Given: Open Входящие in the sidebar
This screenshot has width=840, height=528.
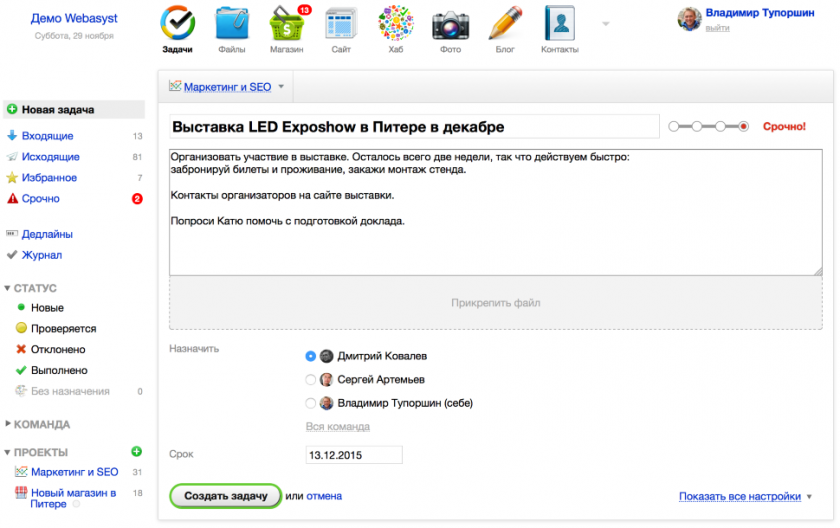Looking at the screenshot, I should point(47,136).
